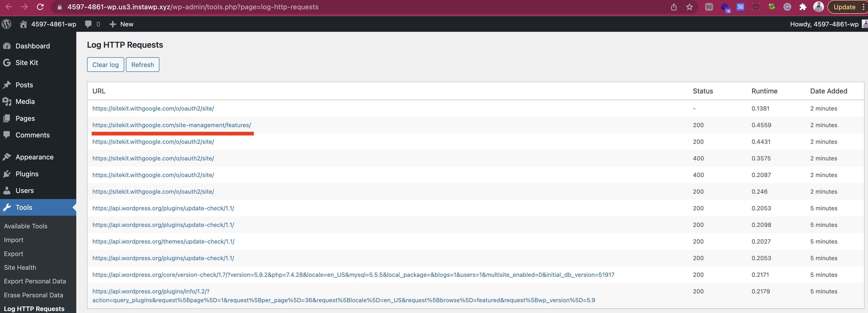The width and height of the screenshot is (868, 313).
Task: Click the Media icon in the sidebar
Action: tap(7, 101)
